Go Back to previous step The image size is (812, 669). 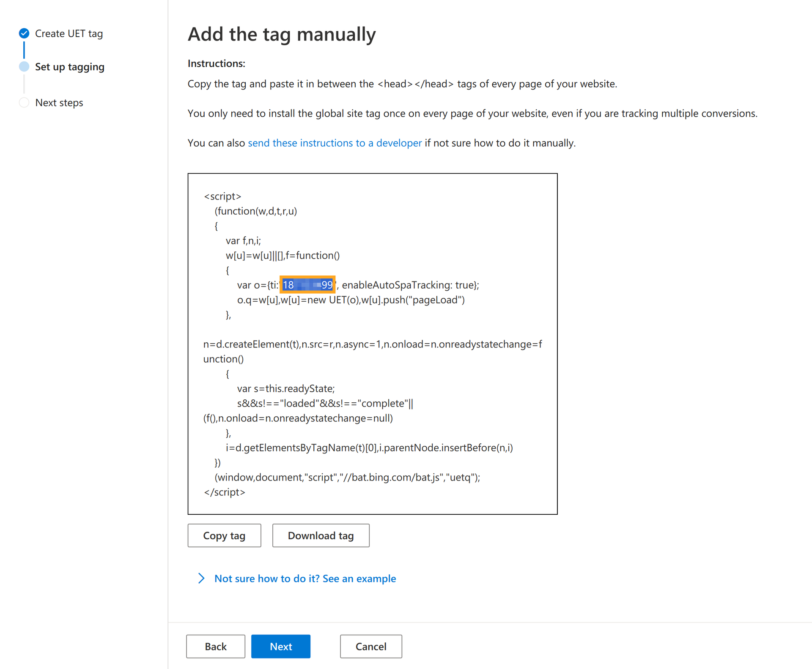pyautogui.click(x=215, y=646)
